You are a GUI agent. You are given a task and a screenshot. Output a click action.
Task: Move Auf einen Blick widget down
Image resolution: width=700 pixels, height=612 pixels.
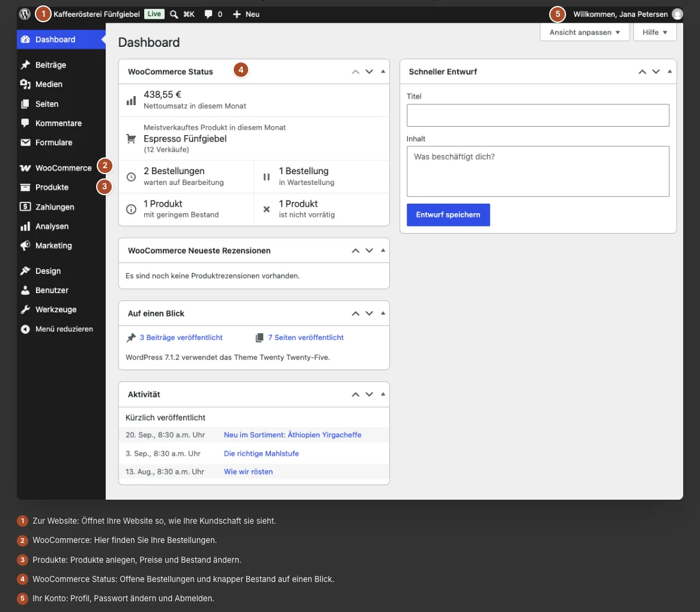[x=369, y=314]
